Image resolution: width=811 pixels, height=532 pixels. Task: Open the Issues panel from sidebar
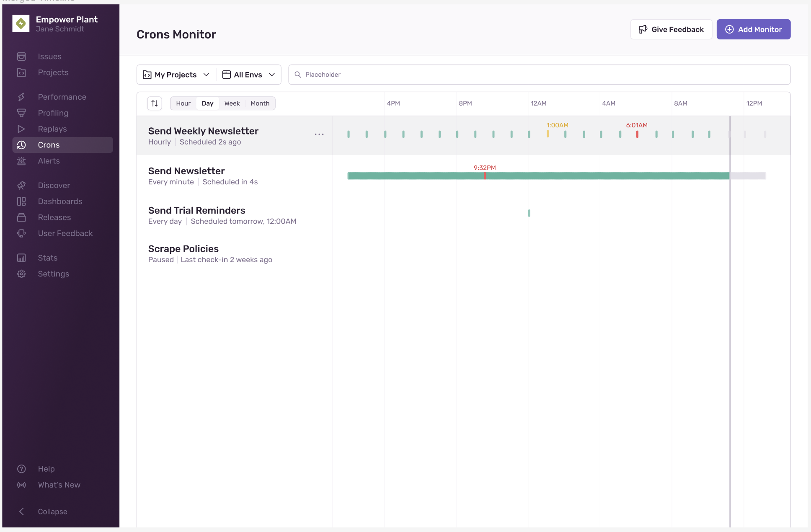(x=22, y=56)
